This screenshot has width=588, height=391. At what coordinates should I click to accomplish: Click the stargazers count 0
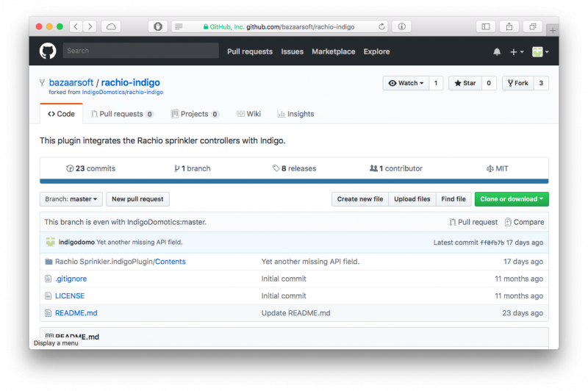(489, 83)
